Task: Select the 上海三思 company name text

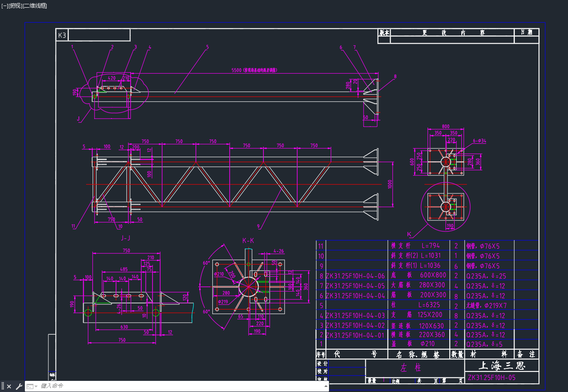Action: 502,365
